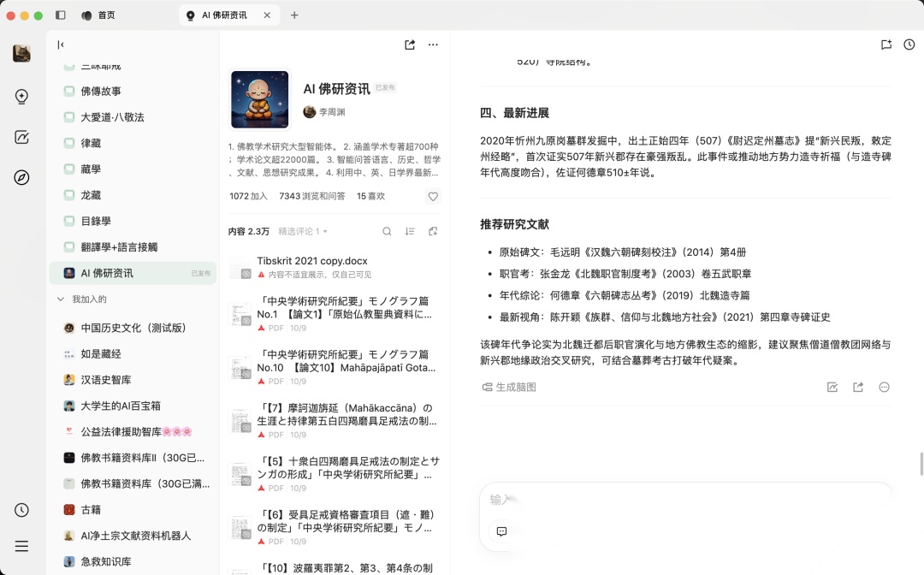Screen dimensions: 924x575
Task: Search contents with magnifier icon
Action: tap(387, 232)
